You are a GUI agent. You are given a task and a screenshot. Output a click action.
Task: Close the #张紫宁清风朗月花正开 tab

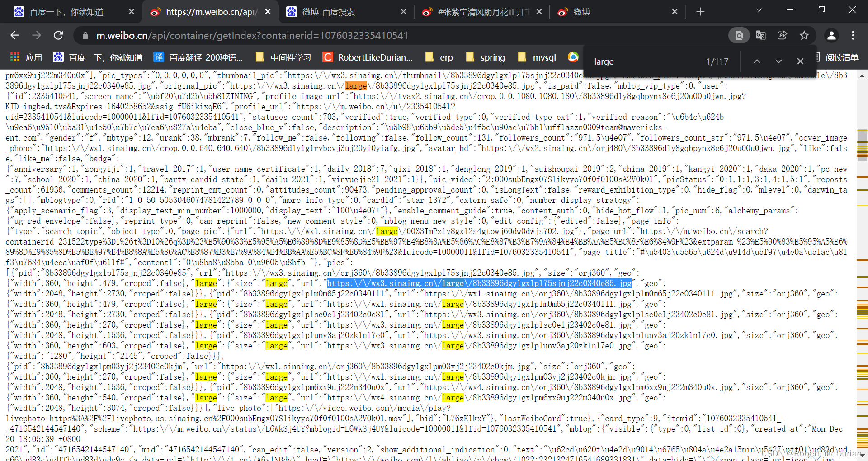539,12
